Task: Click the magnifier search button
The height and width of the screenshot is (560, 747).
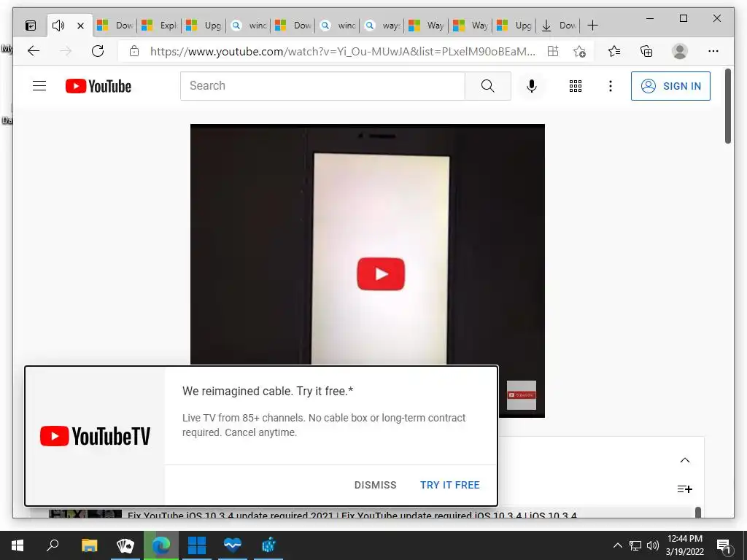Action: click(488, 86)
